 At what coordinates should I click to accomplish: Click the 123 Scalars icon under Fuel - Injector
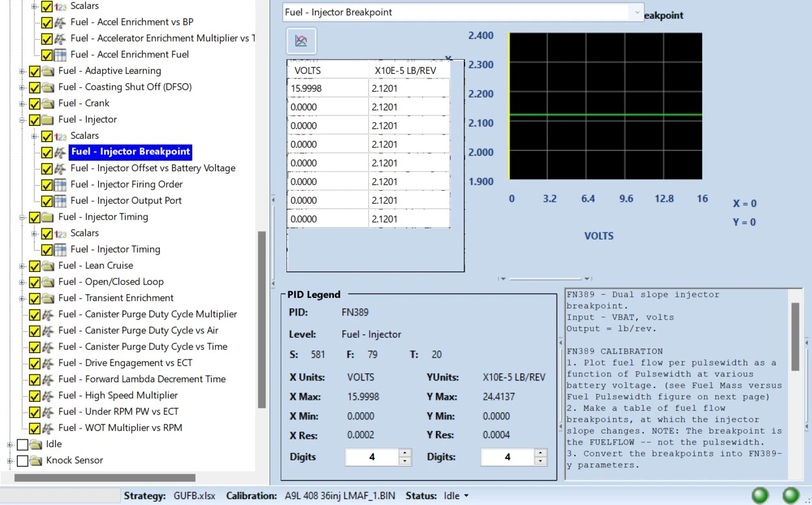click(x=60, y=136)
